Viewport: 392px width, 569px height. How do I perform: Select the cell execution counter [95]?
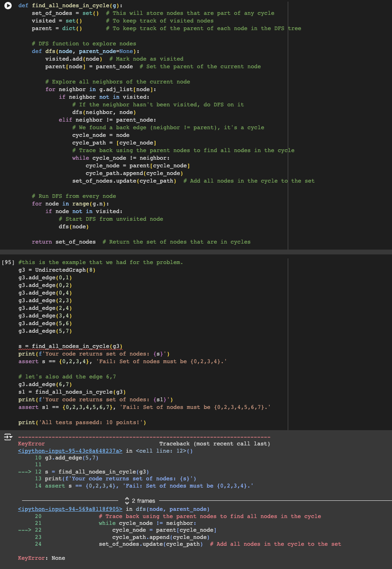8,262
